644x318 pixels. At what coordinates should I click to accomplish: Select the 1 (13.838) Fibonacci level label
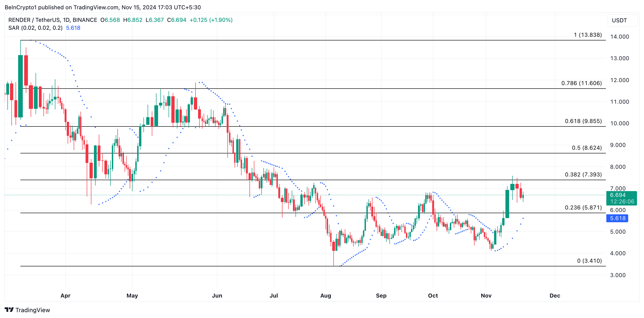point(588,35)
